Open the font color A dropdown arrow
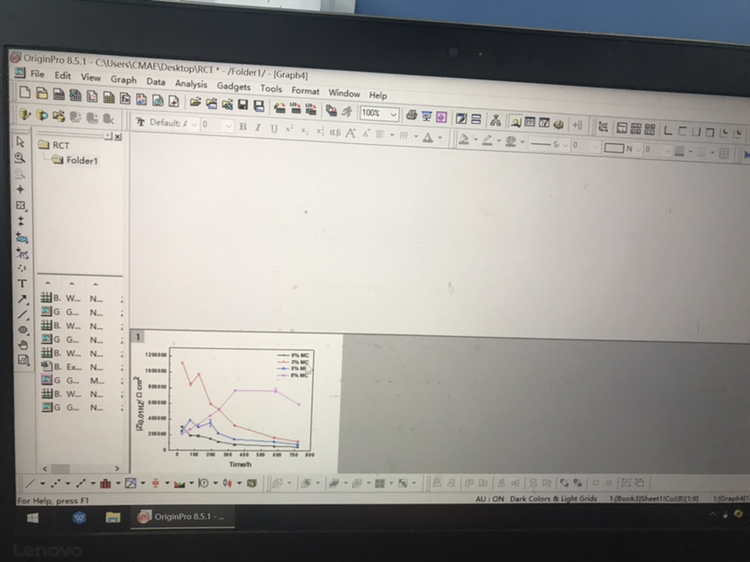The width and height of the screenshot is (750, 562). tap(440, 139)
